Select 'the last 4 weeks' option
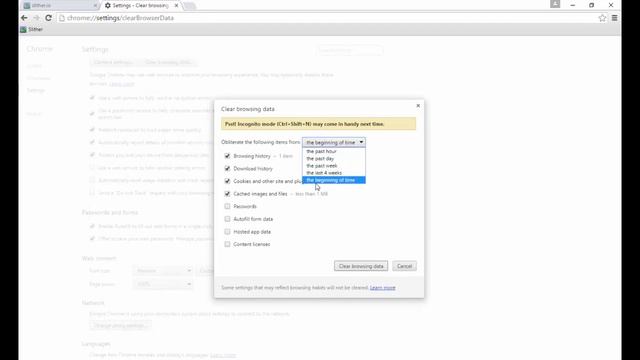Screen dimensions: 640x360 coord(334,173)
